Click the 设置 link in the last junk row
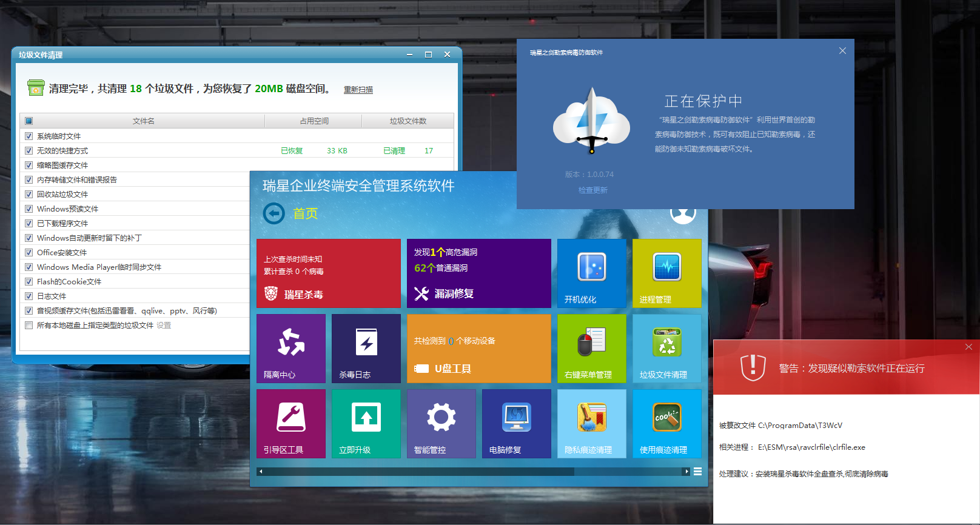Image resolution: width=980 pixels, height=525 pixels. coord(164,326)
